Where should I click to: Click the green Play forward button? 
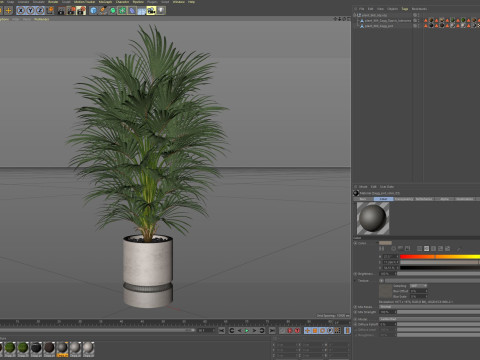tap(247, 330)
